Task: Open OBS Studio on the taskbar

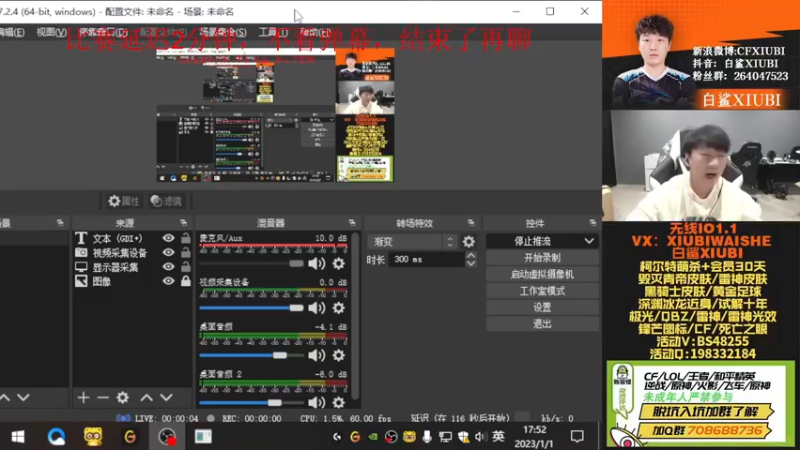Action: pyautogui.click(x=167, y=437)
